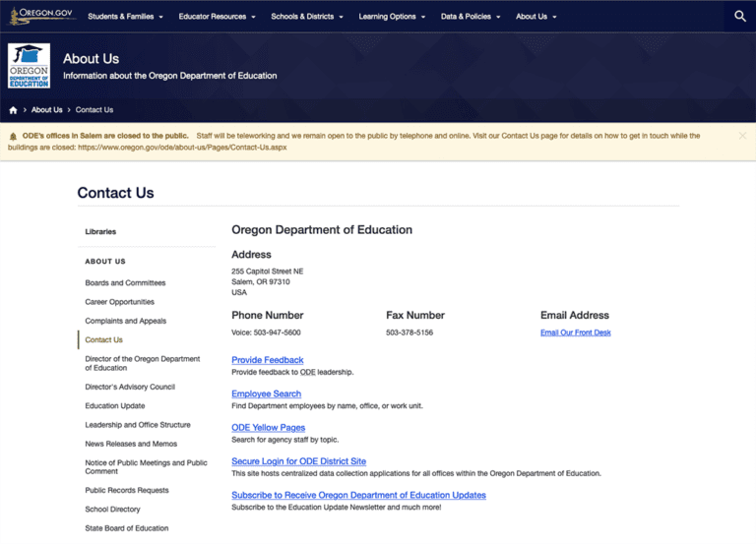Click About Us in the breadcrumb

[46, 110]
